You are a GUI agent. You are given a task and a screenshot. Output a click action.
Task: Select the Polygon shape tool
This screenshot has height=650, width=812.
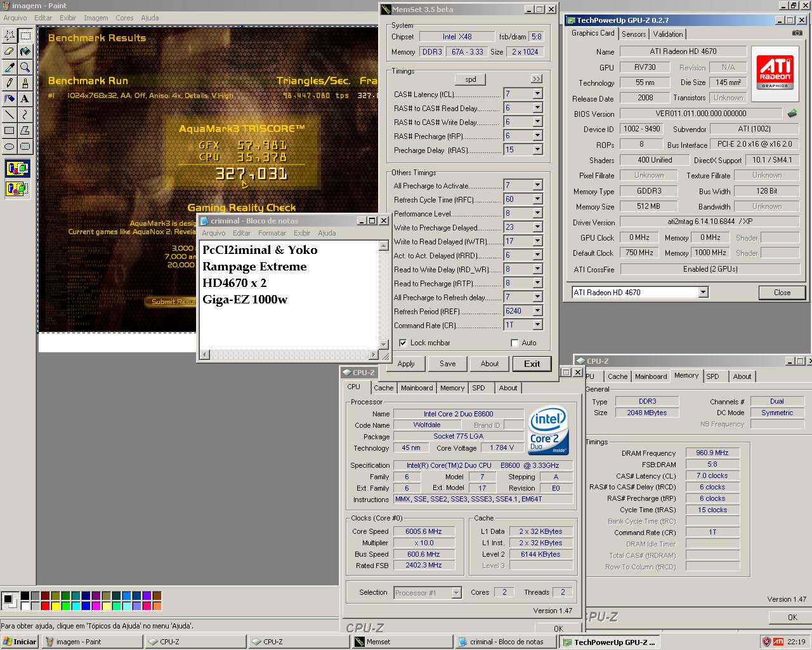(x=25, y=131)
